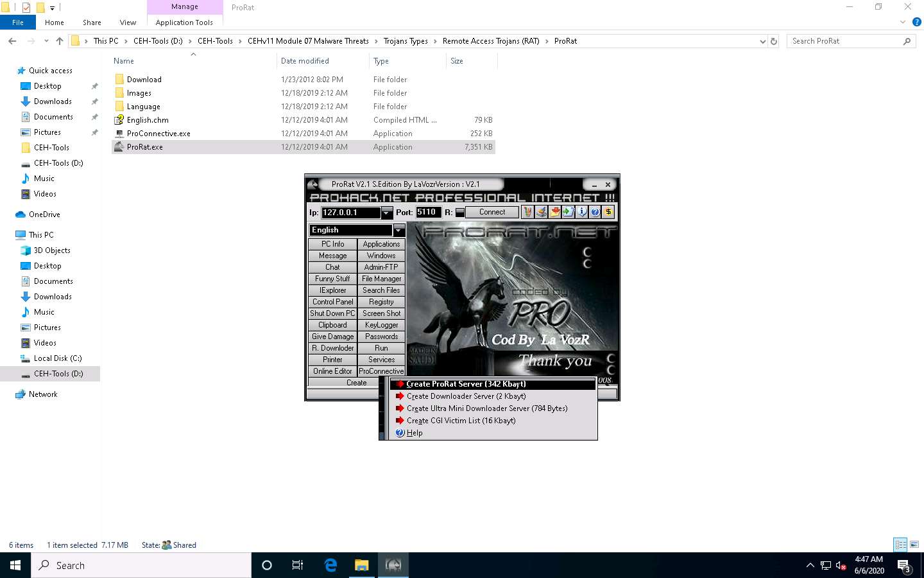Image resolution: width=924 pixels, height=578 pixels.
Task: Open the English language dropdown arrow
Action: coord(399,230)
